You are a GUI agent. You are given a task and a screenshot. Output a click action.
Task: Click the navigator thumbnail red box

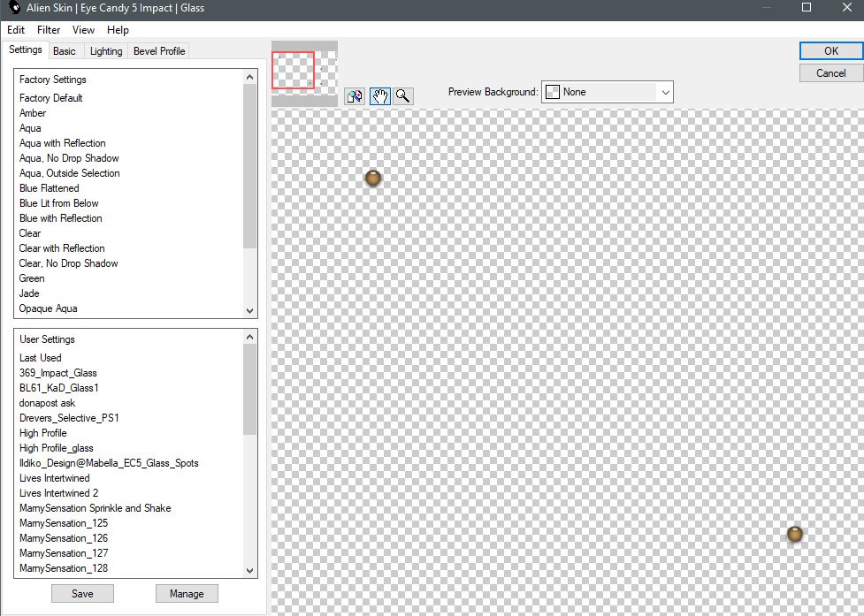[294, 71]
